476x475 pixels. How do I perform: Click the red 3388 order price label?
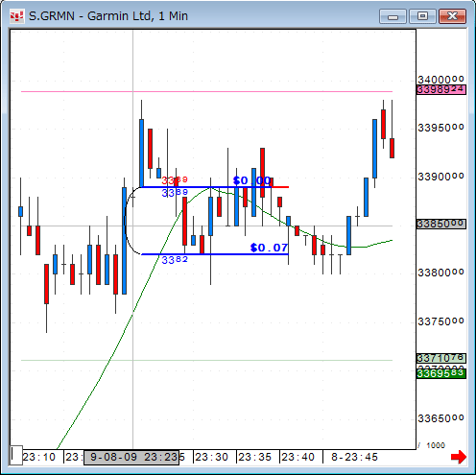tap(175, 180)
